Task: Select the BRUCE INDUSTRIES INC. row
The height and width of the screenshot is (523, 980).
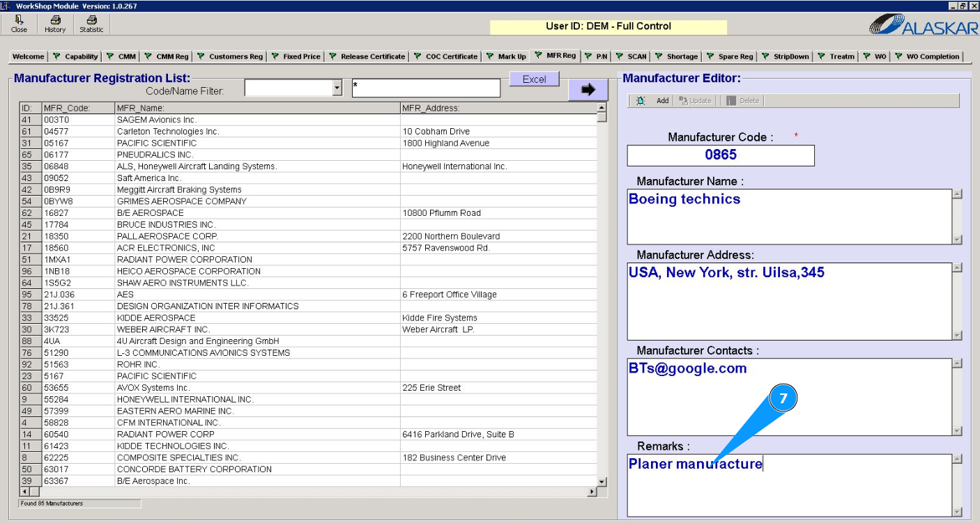Action: tap(308, 225)
